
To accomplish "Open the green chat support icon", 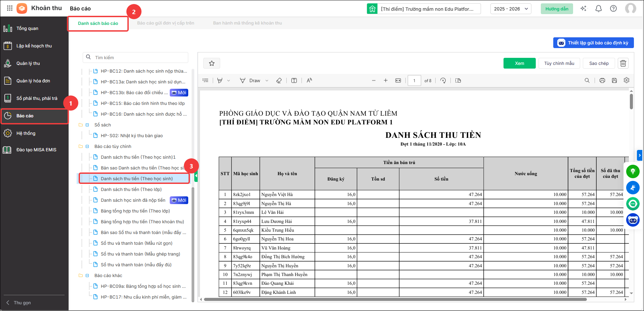I will [633, 204].
